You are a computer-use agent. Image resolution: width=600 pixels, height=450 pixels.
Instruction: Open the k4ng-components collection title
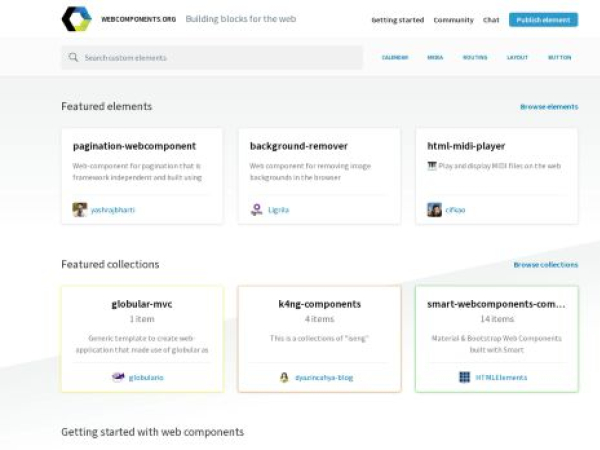320,304
